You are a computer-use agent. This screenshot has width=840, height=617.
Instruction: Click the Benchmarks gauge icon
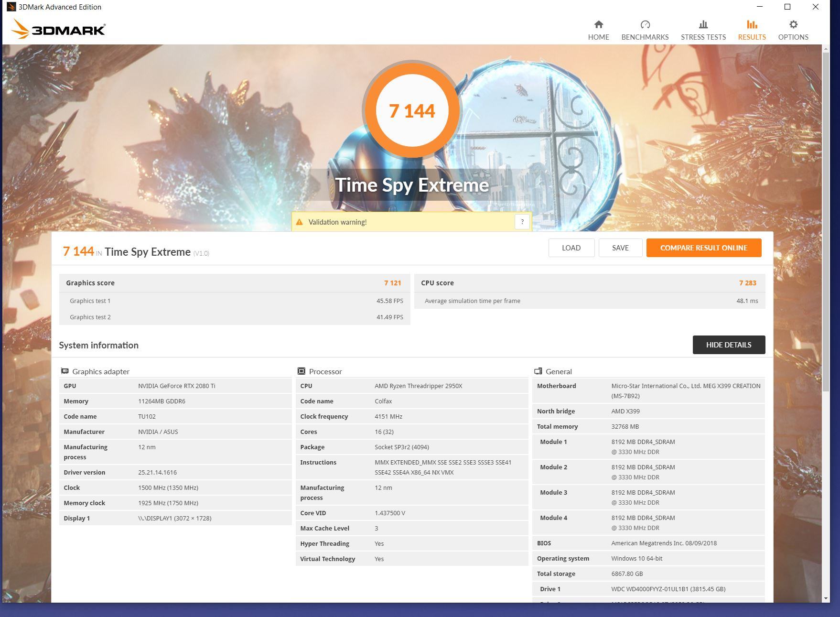[645, 24]
